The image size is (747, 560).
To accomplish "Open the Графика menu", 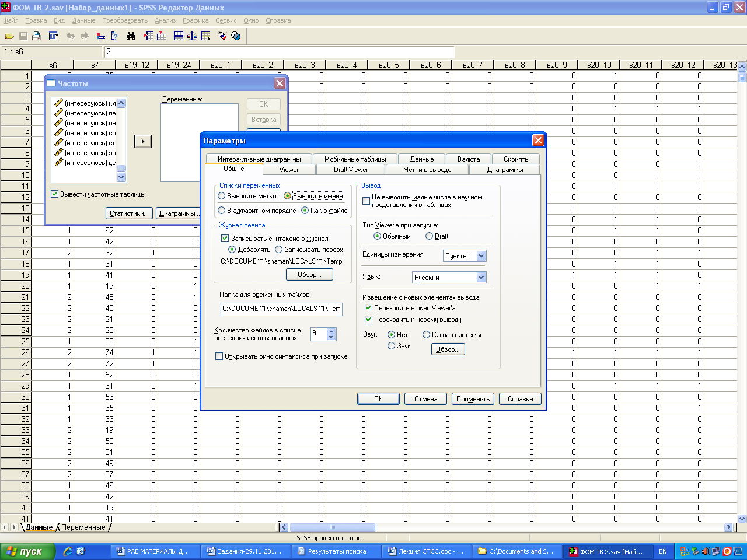I will tap(196, 20).
